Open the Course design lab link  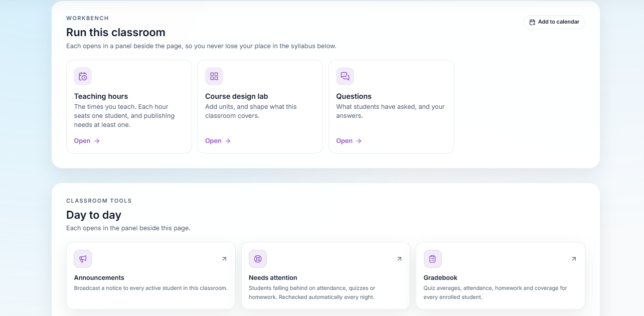[x=218, y=141]
